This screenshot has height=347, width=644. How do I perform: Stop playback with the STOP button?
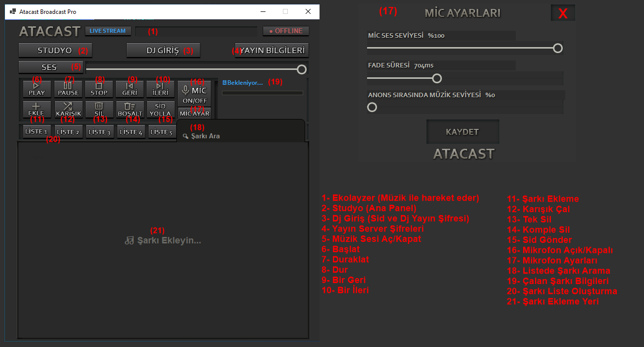tap(99, 89)
